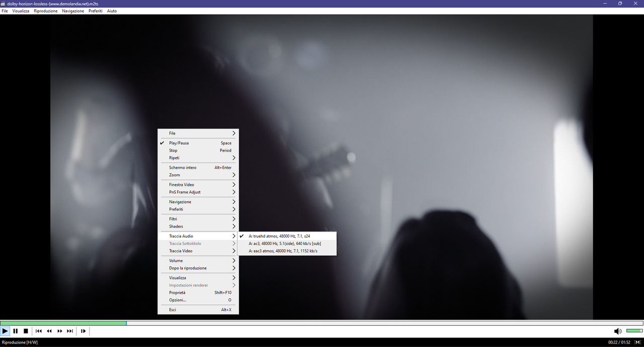Expand the PnS Frame Adjust submenu
Viewport: 644px width, 347px height.
[198, 192]
